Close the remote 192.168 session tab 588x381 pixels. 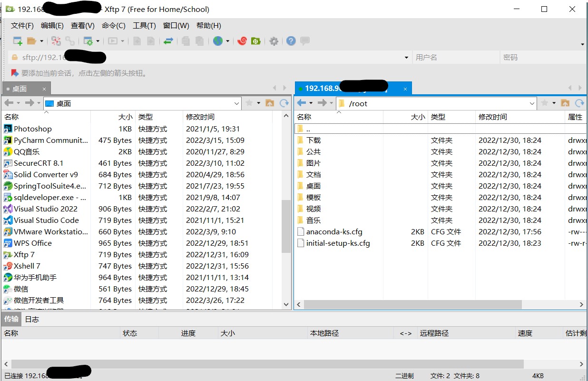[405, 89]
